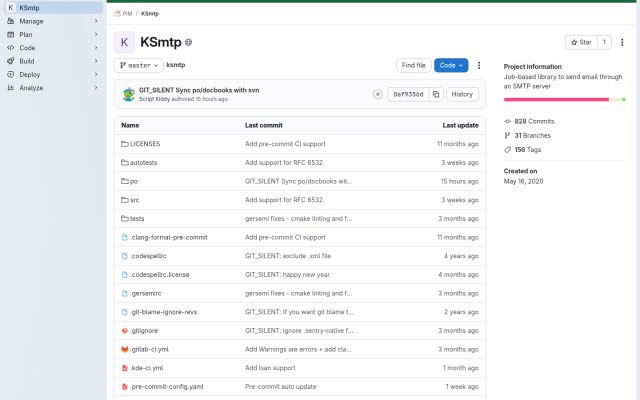
Task: Click the Script Kiddy author avatar
Action: (129, 94)
